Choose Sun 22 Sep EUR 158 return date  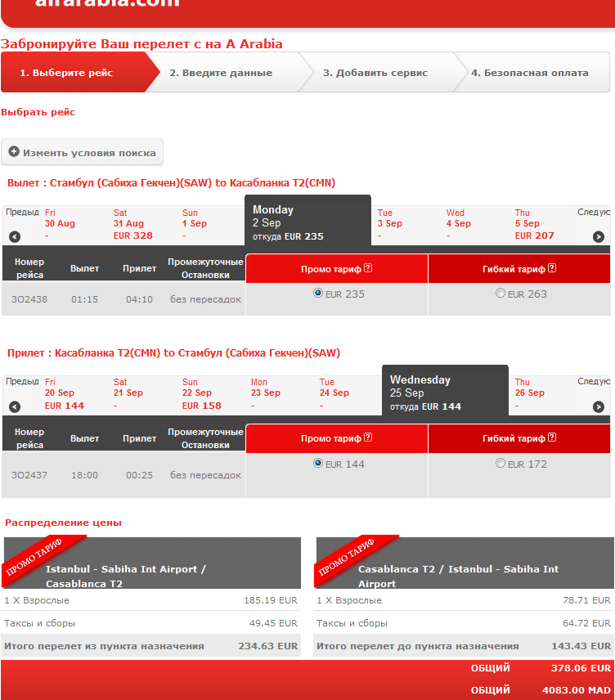(202, 394)
